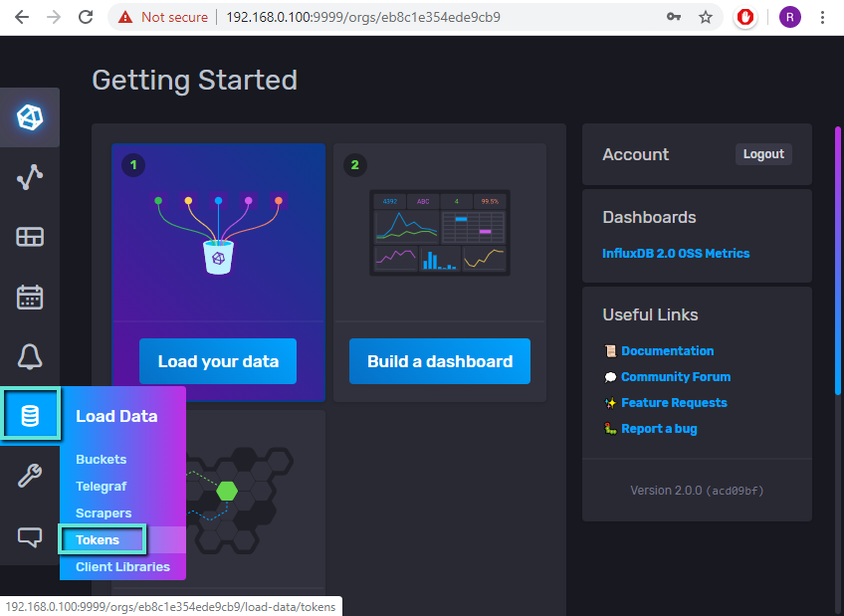Open the Tasks calendar icon

coord(30,297)
